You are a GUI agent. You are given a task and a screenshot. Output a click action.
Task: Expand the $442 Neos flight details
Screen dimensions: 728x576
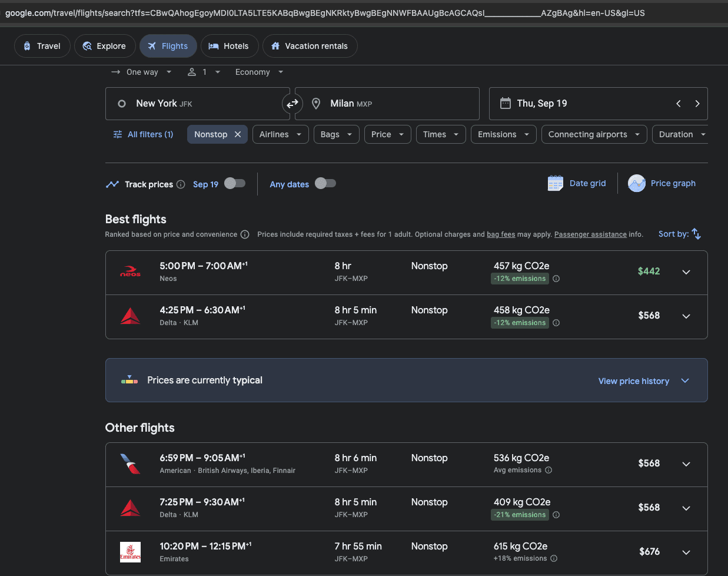click(686, 272)
